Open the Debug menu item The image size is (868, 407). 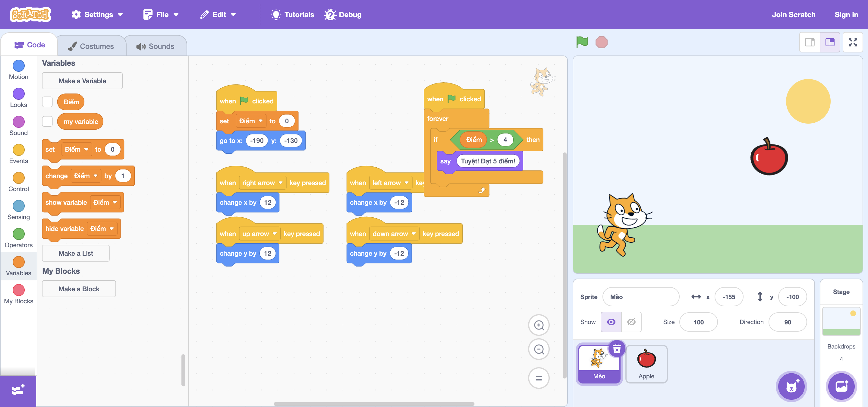tap(343, 14)
